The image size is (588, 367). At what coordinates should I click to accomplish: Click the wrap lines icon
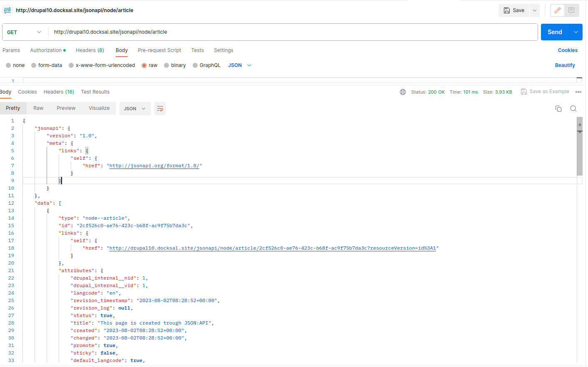pyautogui.click(x=160, y=109)
